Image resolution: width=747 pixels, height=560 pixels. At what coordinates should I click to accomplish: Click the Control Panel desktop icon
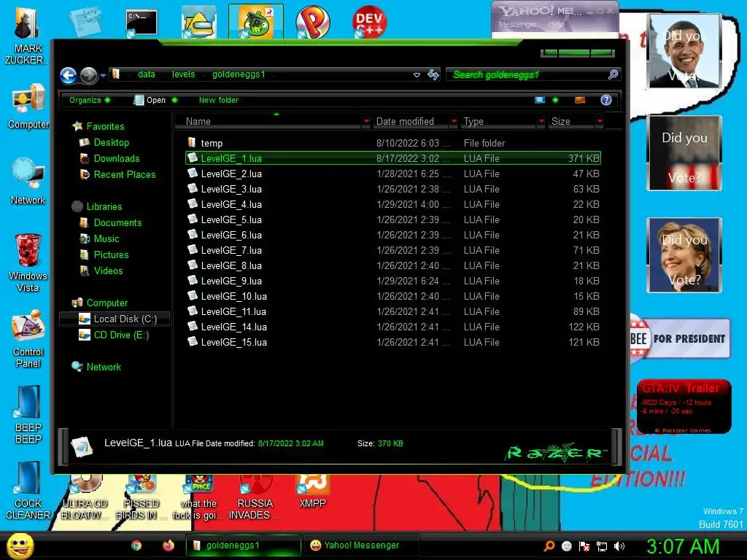click(x=28, y=339)
